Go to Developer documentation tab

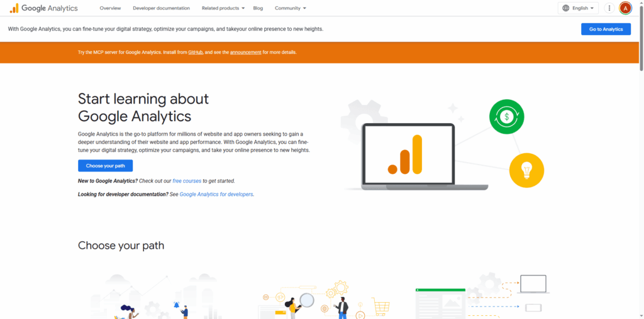point(161,8)
